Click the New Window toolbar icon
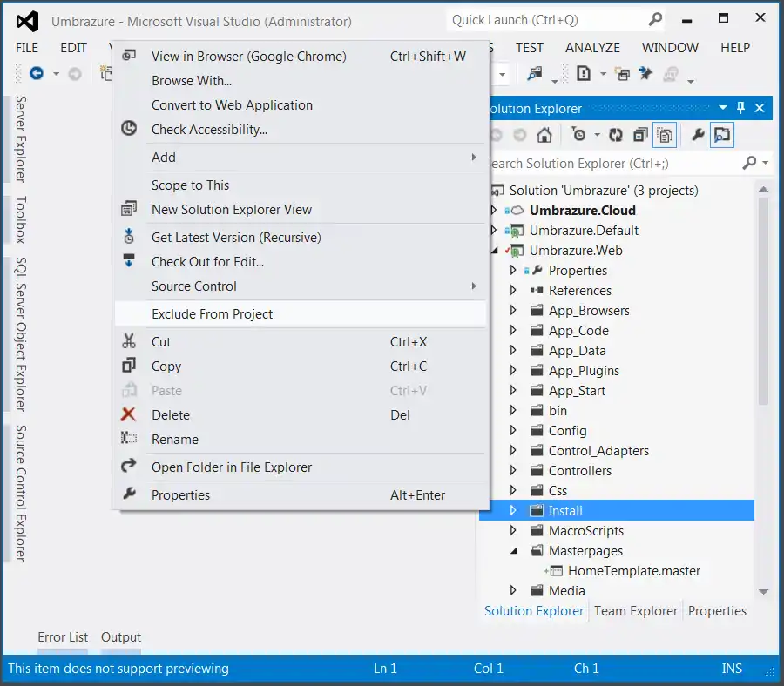784x686 pixels. tap(622, 74)
